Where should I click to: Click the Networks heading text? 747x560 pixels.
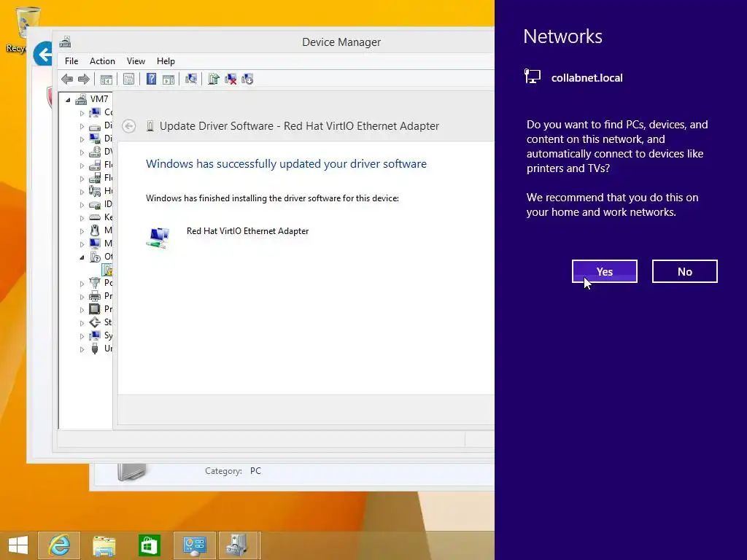pyautogui.click(x=562, y=36)
